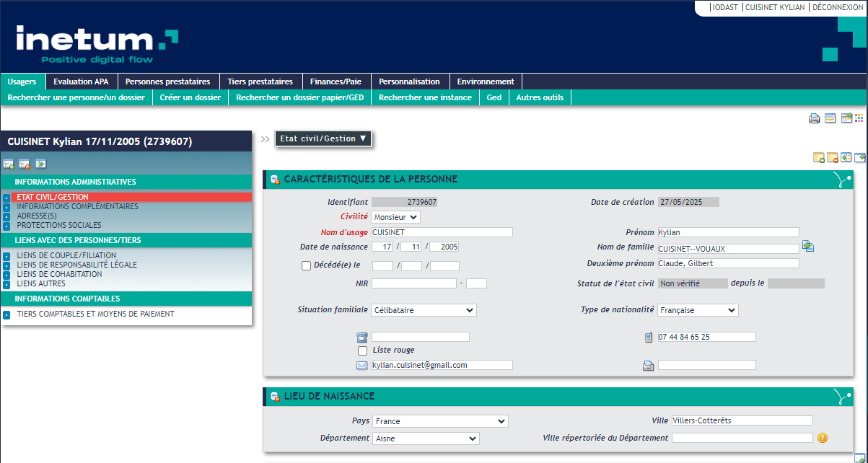Open the colored grid icon at top right
This screenshot has width=868, height=463.
coord(859,118)
